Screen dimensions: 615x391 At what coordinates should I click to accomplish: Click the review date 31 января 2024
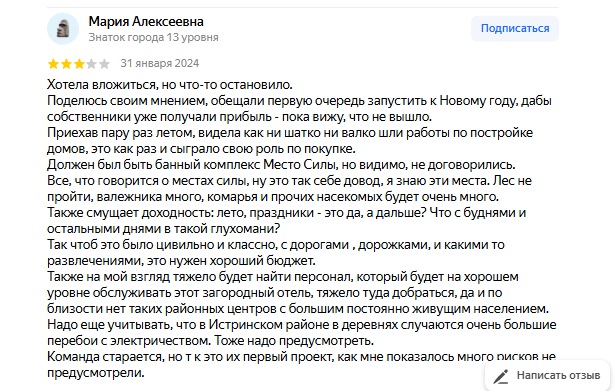coord(160,63)
